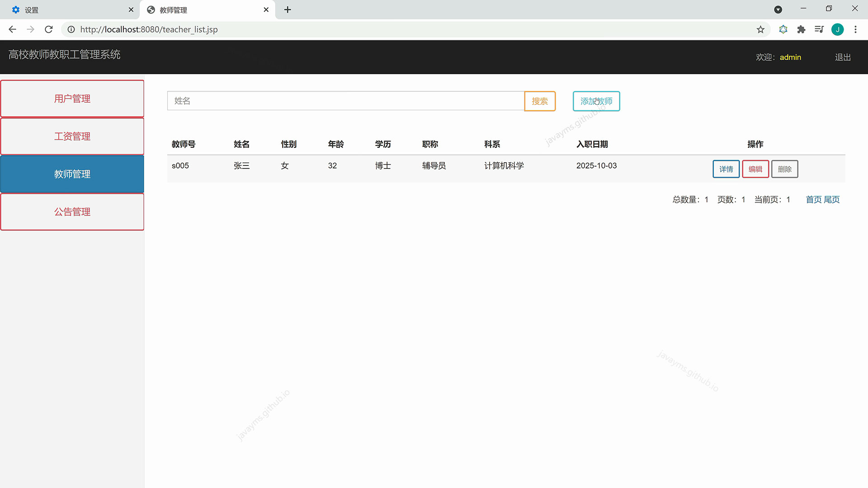Bookmark this page with the star icon
This screenshot has height=488, width=868.
(x=761, y=29)
